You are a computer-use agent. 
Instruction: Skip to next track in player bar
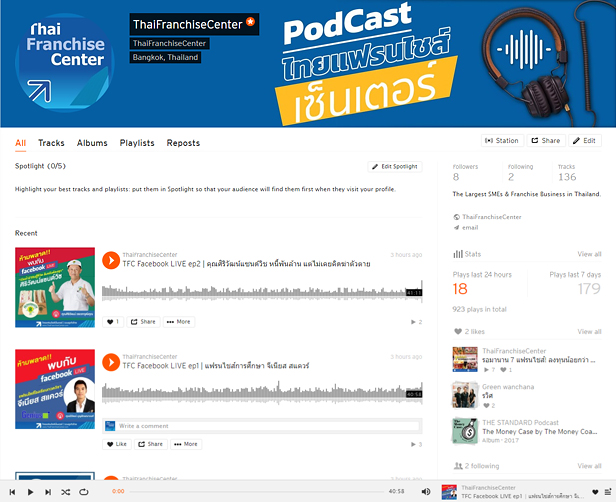pos(48,492)
